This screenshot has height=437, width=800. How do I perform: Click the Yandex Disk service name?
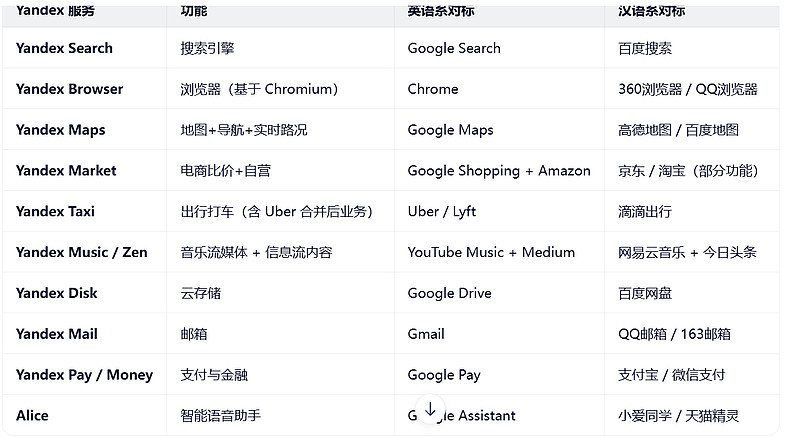tap(58, 293)
